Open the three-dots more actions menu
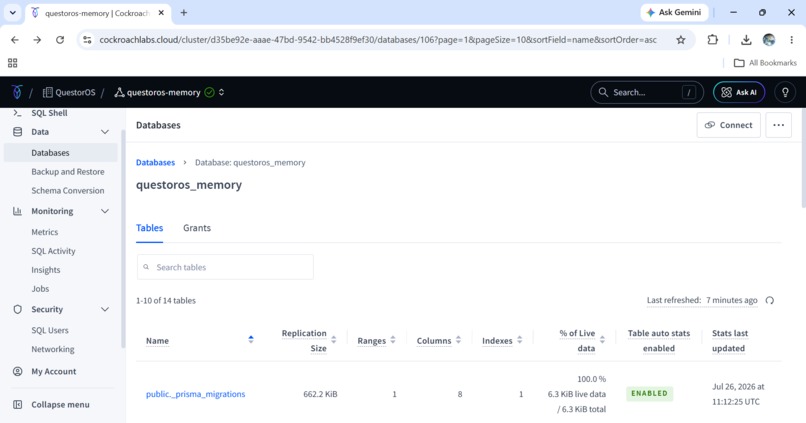 (778, 125)
